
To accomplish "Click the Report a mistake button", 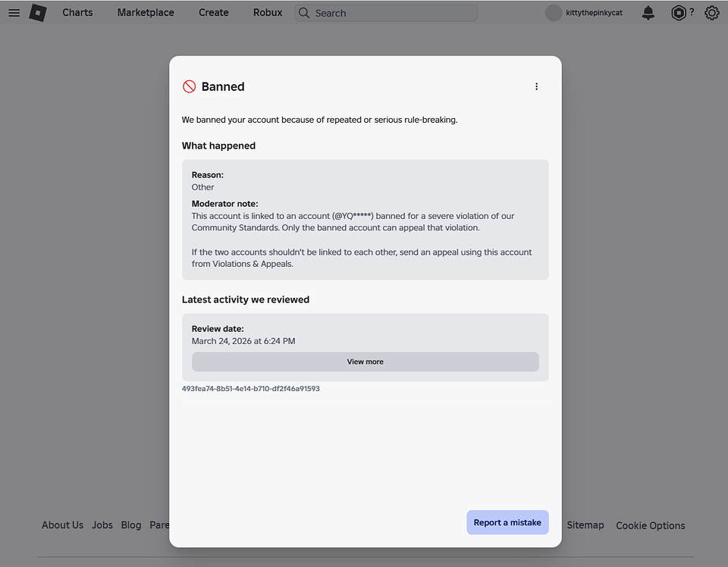I will (507, 522).
